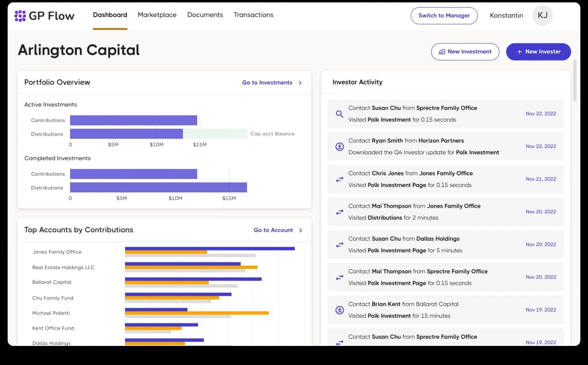Click the Real Estate Holdings LLC orange bar
588x365 pixels.
[x=191, y=267]
